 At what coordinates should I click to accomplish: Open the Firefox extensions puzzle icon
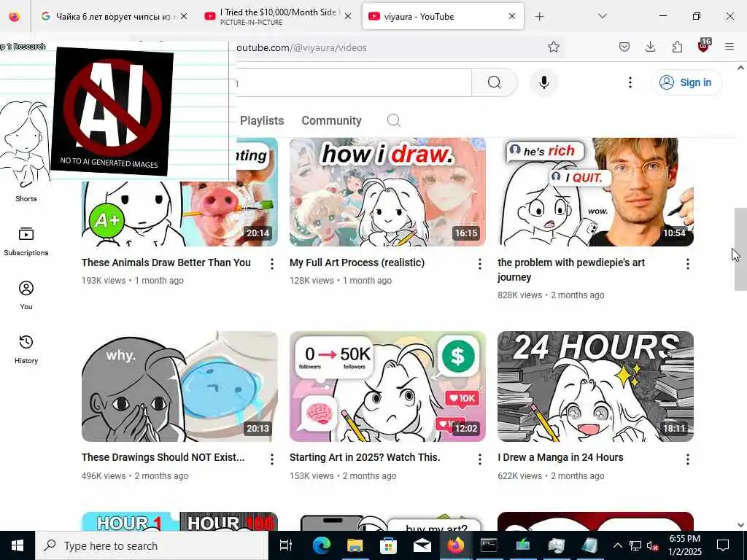[x=677, y=47]
